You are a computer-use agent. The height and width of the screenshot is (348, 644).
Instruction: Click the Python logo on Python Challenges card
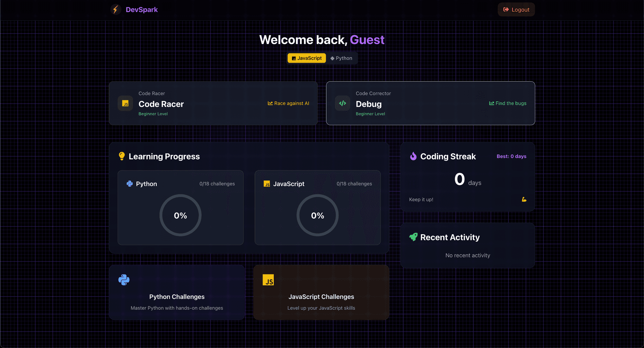pos(124,280)
